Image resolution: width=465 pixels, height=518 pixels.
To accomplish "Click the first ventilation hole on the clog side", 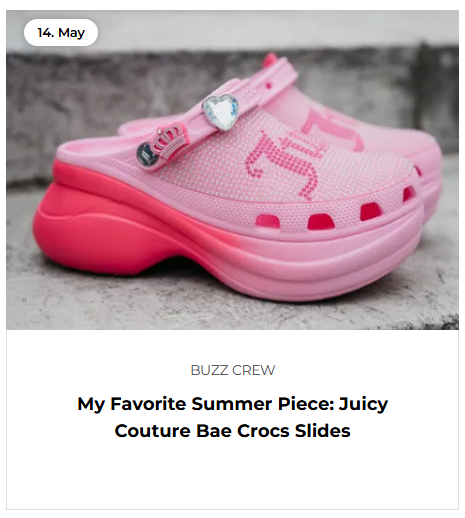I will pyautogui.click(x=268, y=222).
